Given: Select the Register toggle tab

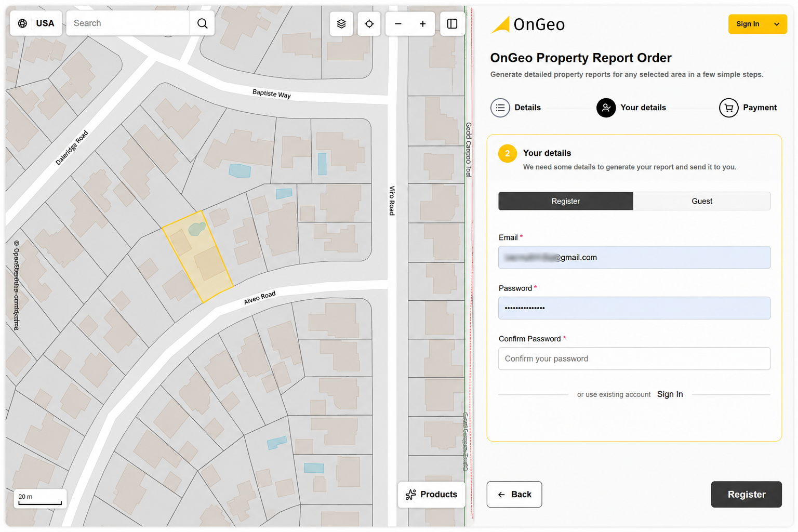Looking at the screenshot, I should click(x=566, y=201).
